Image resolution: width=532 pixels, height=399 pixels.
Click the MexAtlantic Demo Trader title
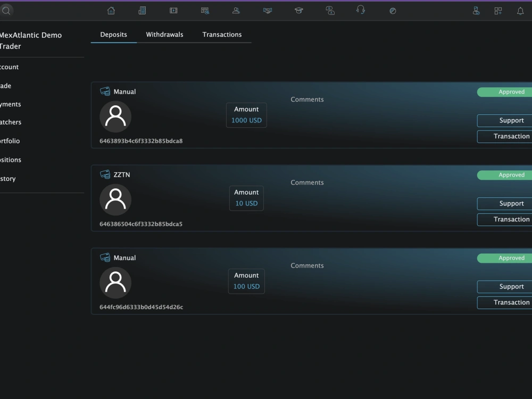coord(30,41)
